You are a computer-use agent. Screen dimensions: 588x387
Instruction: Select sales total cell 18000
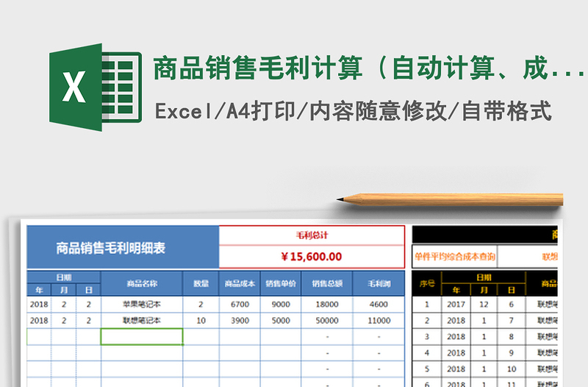327,305
